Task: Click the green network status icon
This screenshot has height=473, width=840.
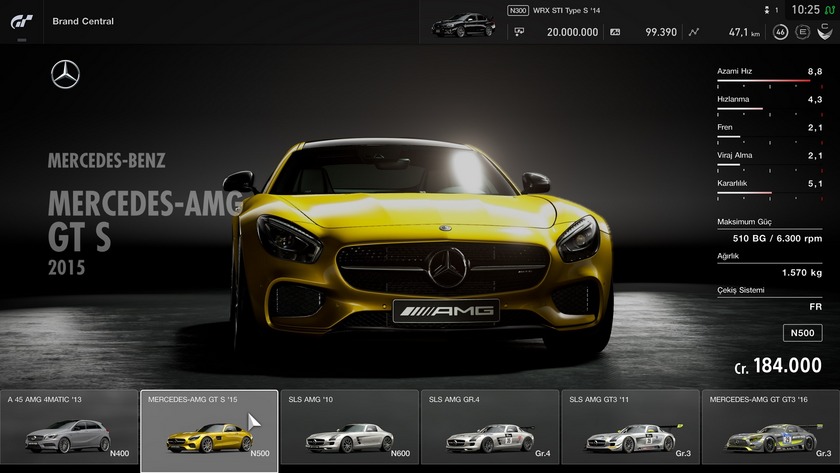Action: tap(830, 10)
